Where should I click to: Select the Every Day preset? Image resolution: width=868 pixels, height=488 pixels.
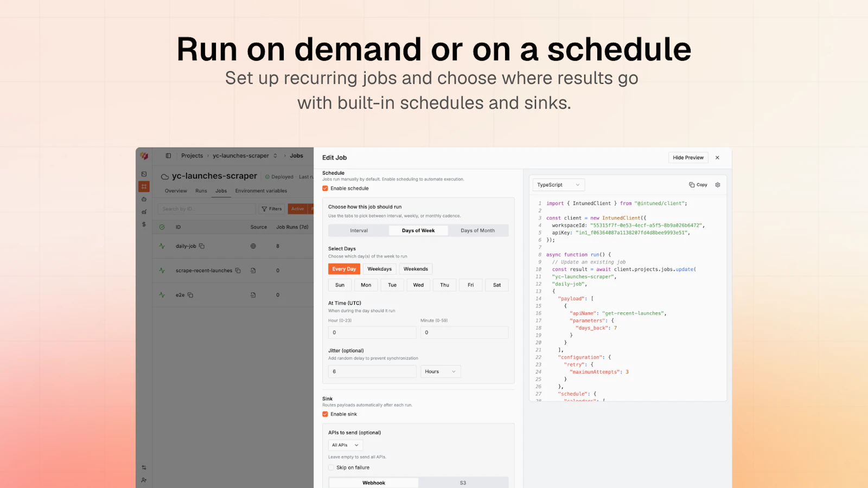[x=344, y=269]
